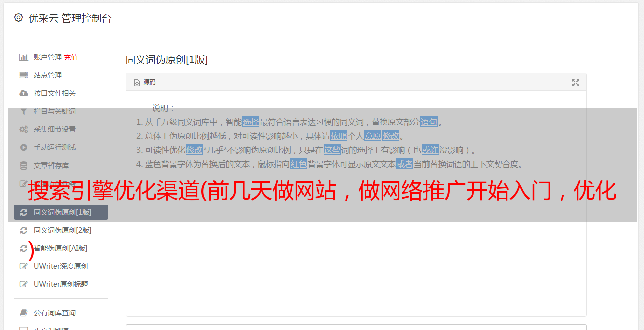Click the 站点管理 server icon

point(23,75)
